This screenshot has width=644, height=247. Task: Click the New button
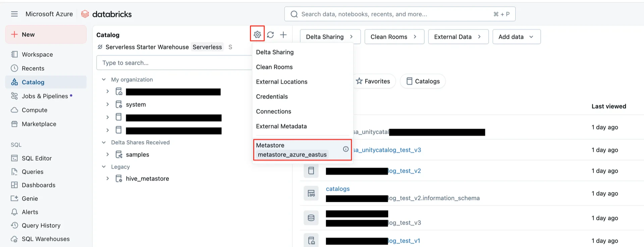point(46,34)
